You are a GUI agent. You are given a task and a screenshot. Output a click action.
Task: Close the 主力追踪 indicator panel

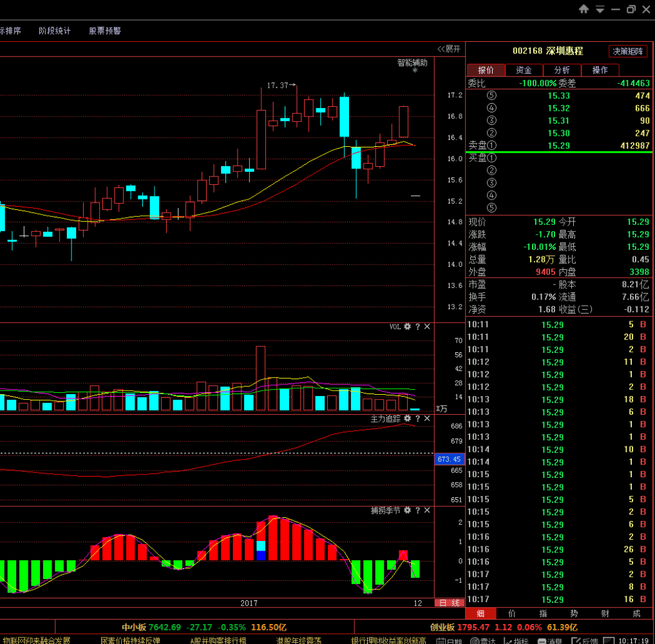[427, 419]
